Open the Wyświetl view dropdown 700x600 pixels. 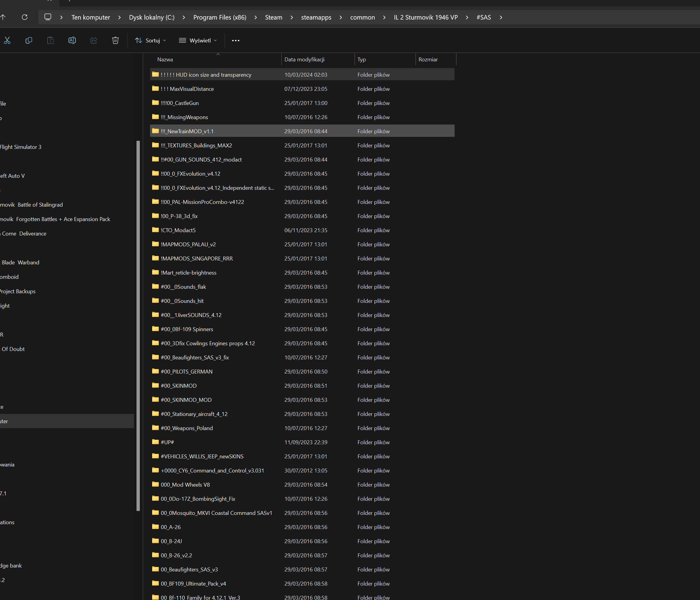pyautogui.click(x=198, y=41)
